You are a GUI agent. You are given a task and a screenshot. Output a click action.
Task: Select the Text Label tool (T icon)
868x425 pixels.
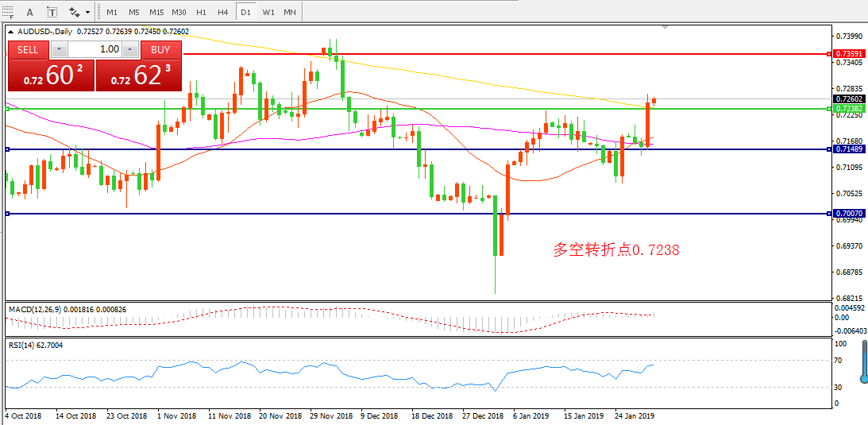(x=52, y=13)
